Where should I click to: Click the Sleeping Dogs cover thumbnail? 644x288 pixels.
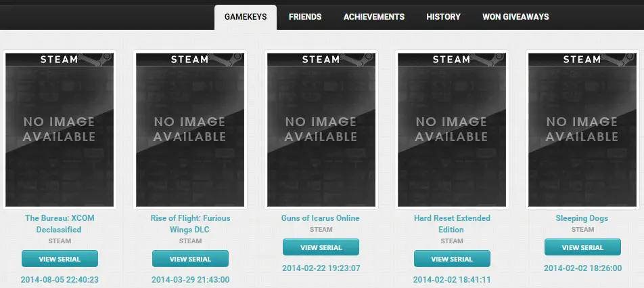pyautogui.click(x=582, y=129)
